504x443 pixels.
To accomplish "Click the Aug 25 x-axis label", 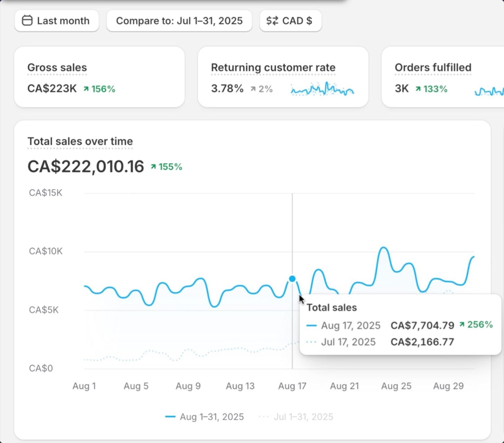I will (x=396, y=386).
